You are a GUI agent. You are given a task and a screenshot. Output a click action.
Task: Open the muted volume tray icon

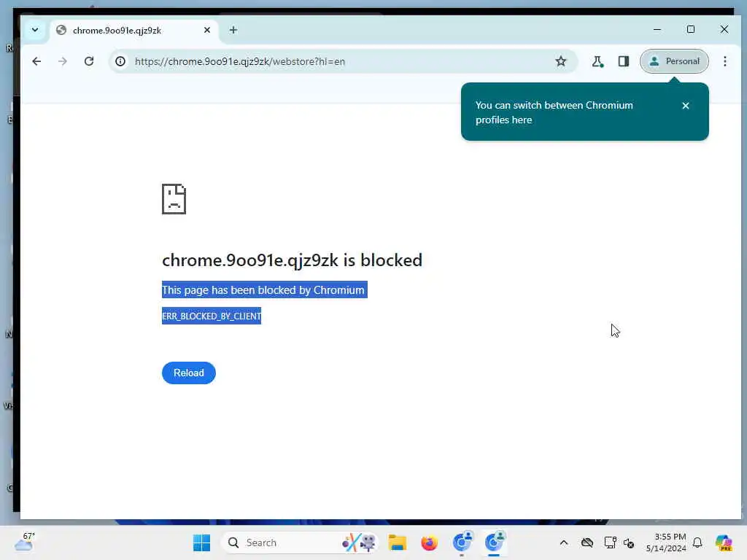tap(629, 543)
